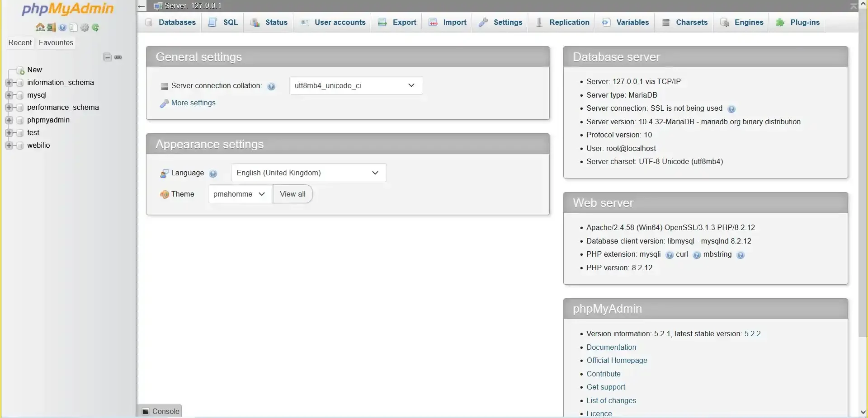Viewport: 868px width, 418px height.
Task: Open the curl extension help icon
Action: pyautogui.click(x=697, y=255)
